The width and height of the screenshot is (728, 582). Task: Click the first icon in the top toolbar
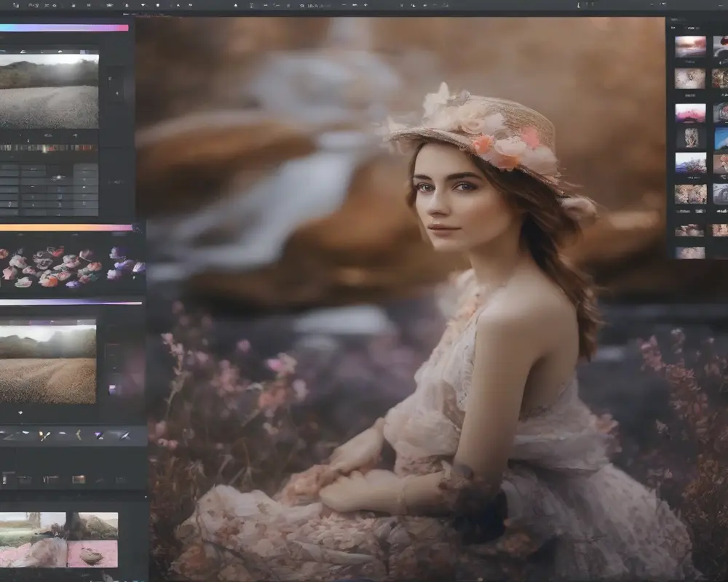16,5
